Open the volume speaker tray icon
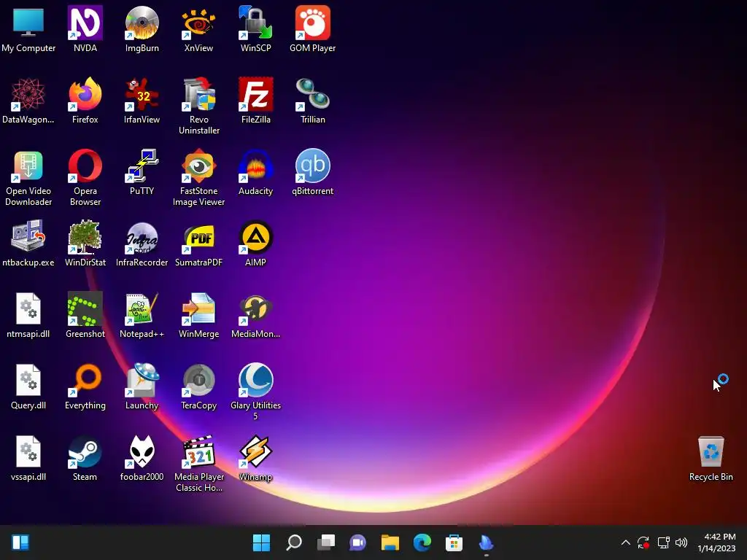Viewport: 747px width, 560px height. pyautogui.click(x=681, y=542)
